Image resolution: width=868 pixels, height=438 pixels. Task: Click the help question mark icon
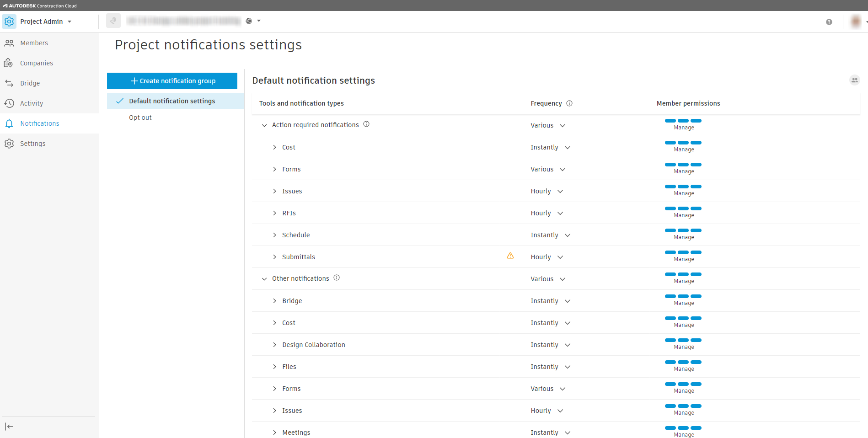pos(829,22)
